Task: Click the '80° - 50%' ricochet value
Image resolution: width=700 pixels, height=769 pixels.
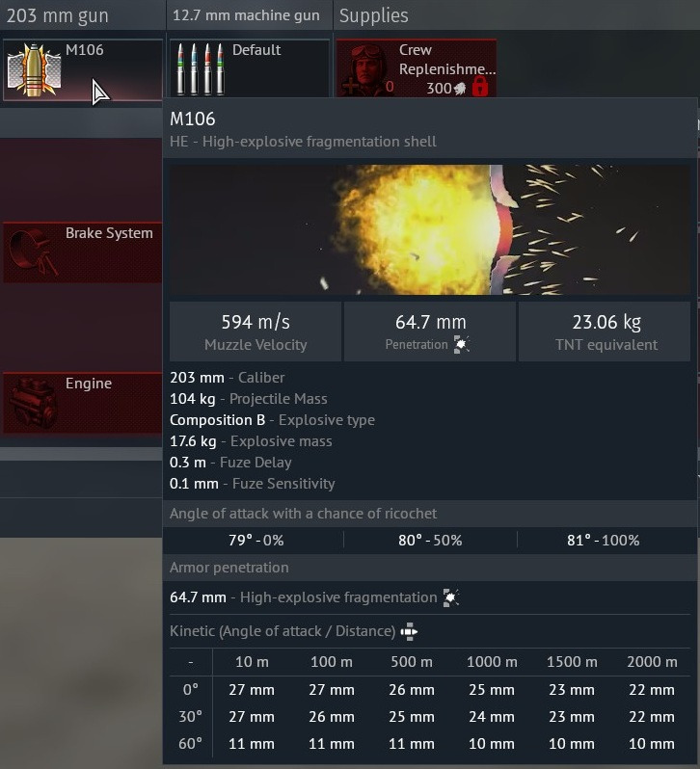Action: [430, 541]
